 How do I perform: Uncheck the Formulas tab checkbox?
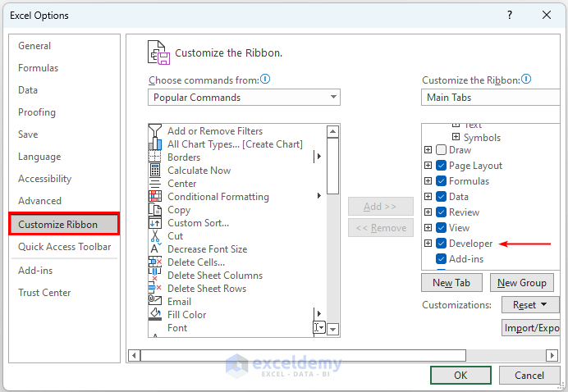[441, 181]
